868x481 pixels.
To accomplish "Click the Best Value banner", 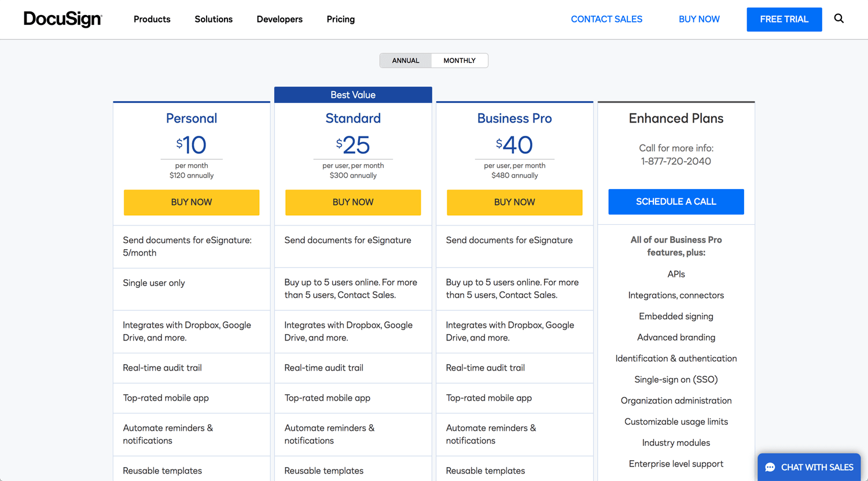I will (353, 95).
